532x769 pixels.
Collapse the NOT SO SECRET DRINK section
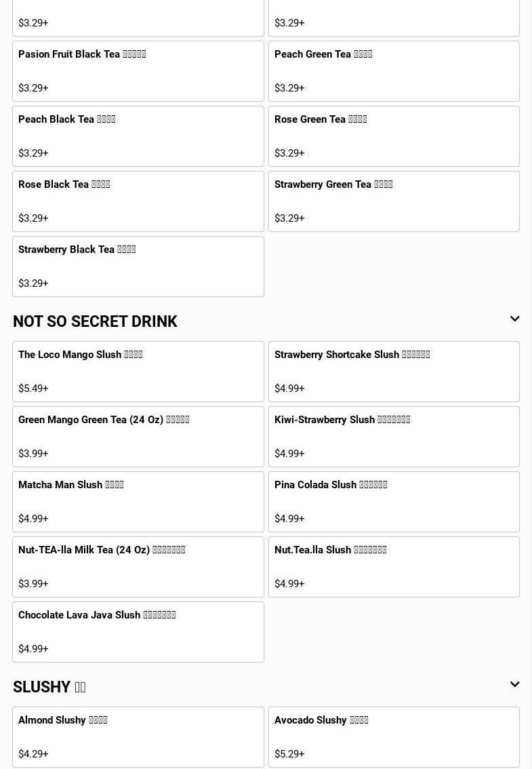point(514,319)
